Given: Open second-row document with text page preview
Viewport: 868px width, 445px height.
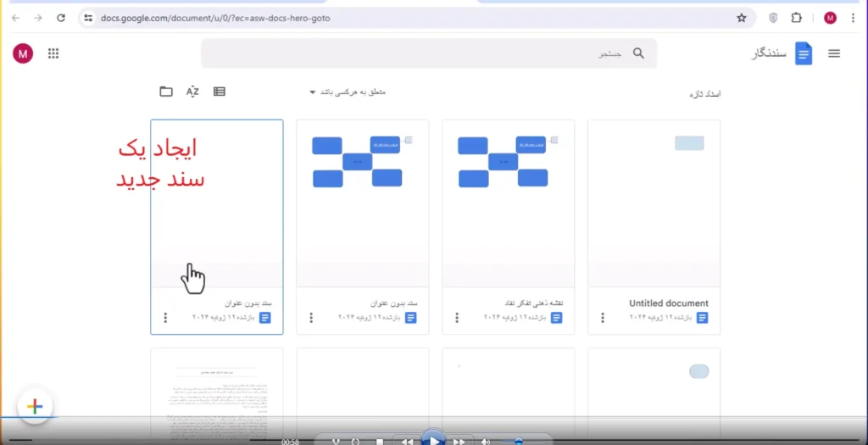Looking at the screenshot, I should [x=216, y=387].
